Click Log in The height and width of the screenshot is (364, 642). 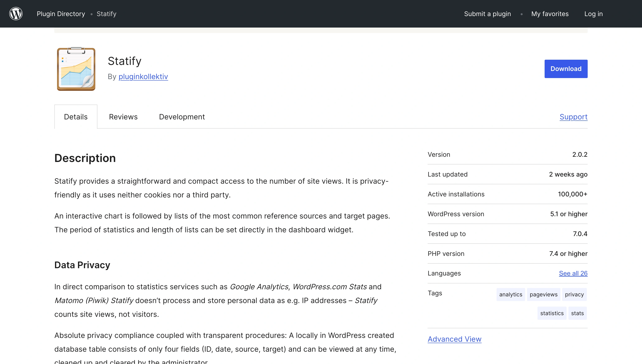(594, 14)
